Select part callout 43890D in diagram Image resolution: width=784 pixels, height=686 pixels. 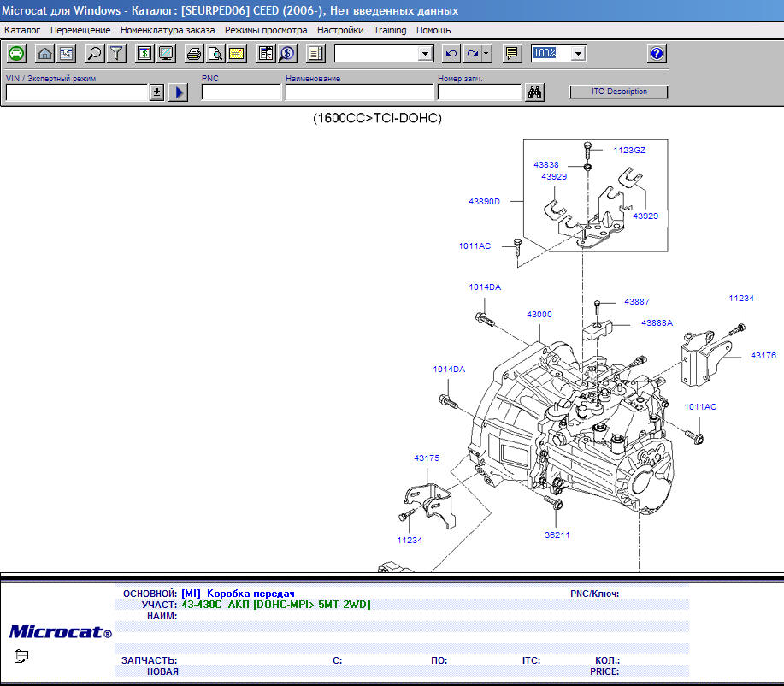click(x=484, y=202)
